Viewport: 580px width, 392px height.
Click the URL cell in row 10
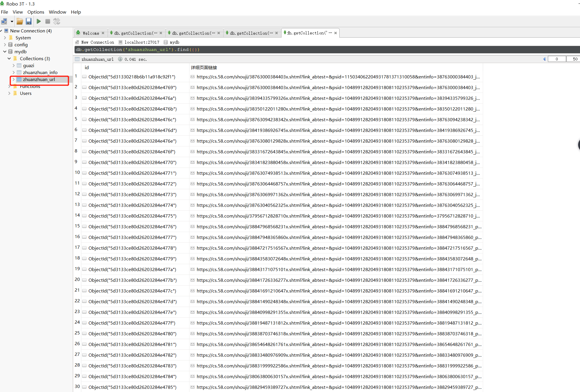pos(336,173)
